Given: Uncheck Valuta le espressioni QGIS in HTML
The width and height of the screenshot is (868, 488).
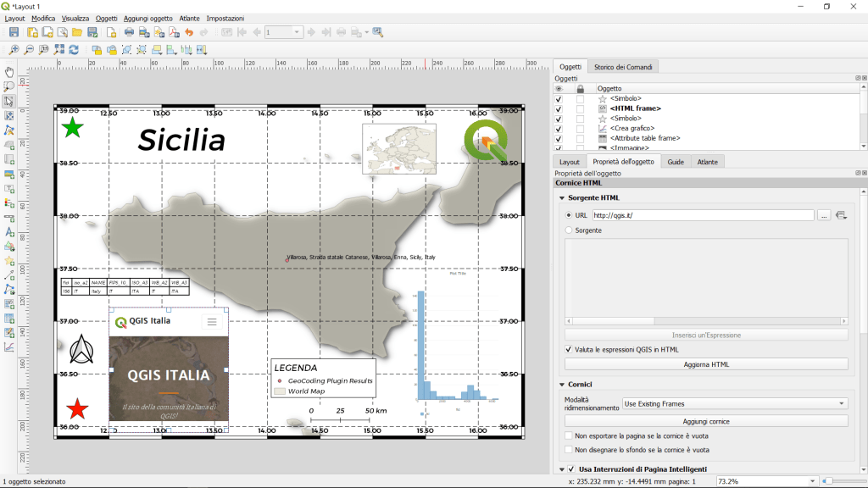Looking at the screenshot, I should click(x=569, y=349).
